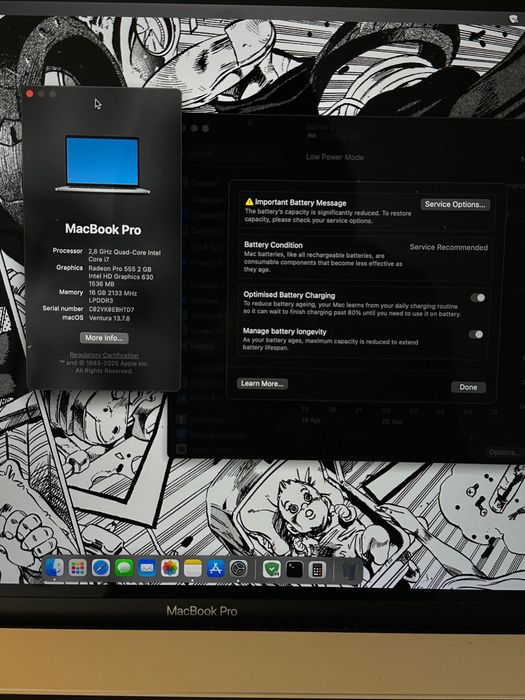Click the 'Ventura 13.7.8' macOS version text
This screenshot has width=525, height=700.
(109, 318)
